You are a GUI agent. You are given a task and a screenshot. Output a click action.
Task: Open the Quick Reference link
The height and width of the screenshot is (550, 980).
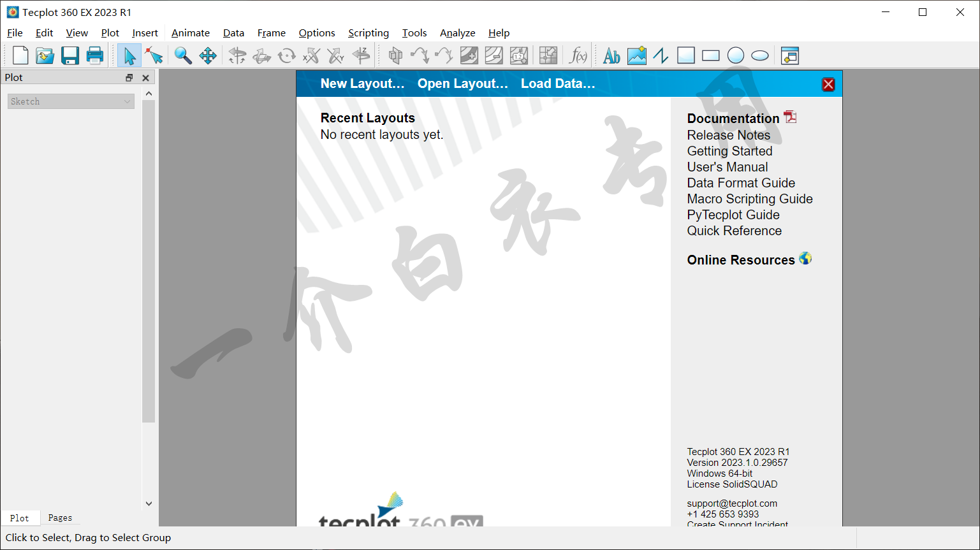coord(735,231)
